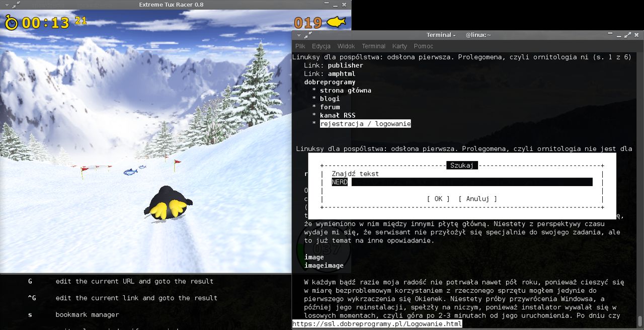Screen dimensions: 644x330
Task: Open the Pomoc menu
Action: click(423, 46)
